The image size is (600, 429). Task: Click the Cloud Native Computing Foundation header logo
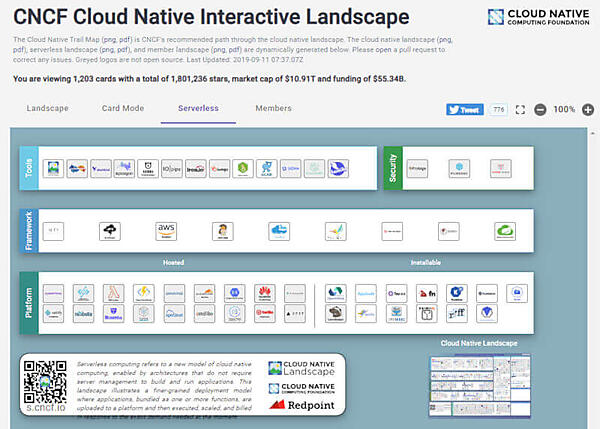(539, 17)
